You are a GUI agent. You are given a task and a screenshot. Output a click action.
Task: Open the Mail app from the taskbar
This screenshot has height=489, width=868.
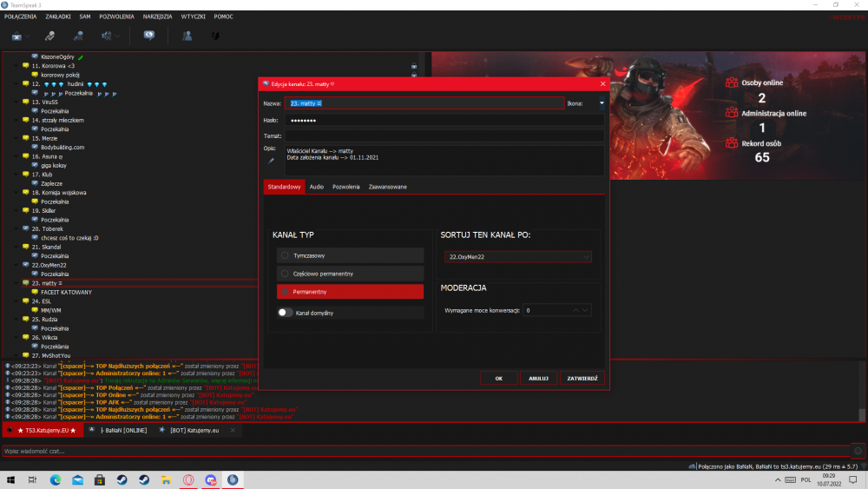(x=77, y=479)
